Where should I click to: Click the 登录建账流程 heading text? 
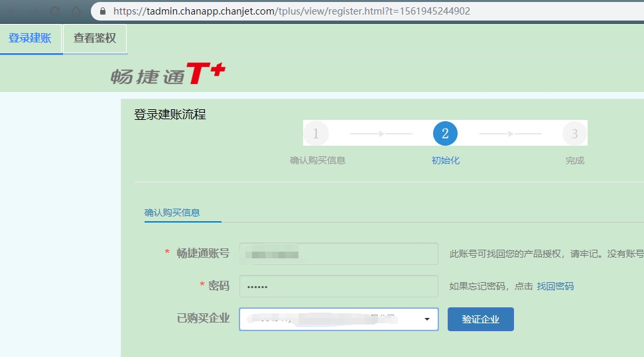tap(170, 115)
